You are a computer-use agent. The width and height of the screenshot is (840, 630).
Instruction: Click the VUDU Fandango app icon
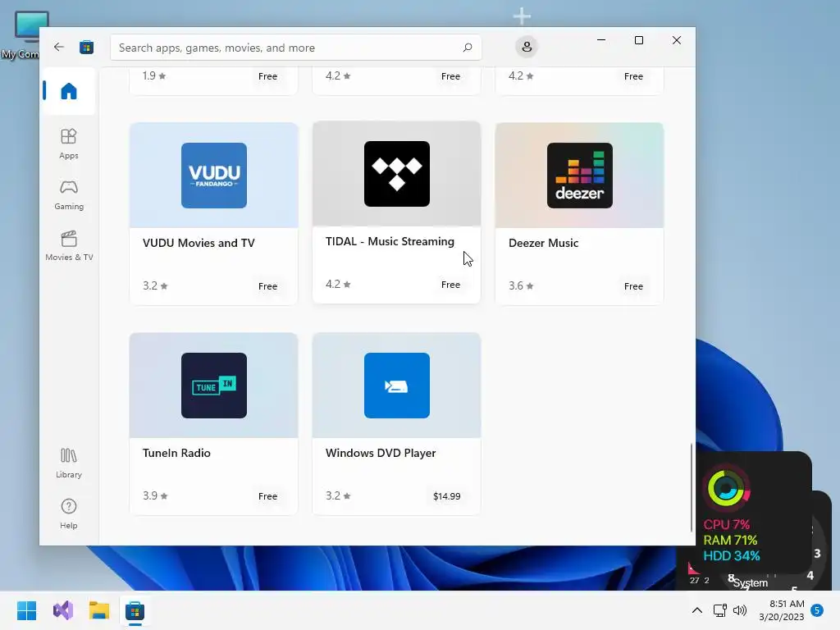[214, 176]
